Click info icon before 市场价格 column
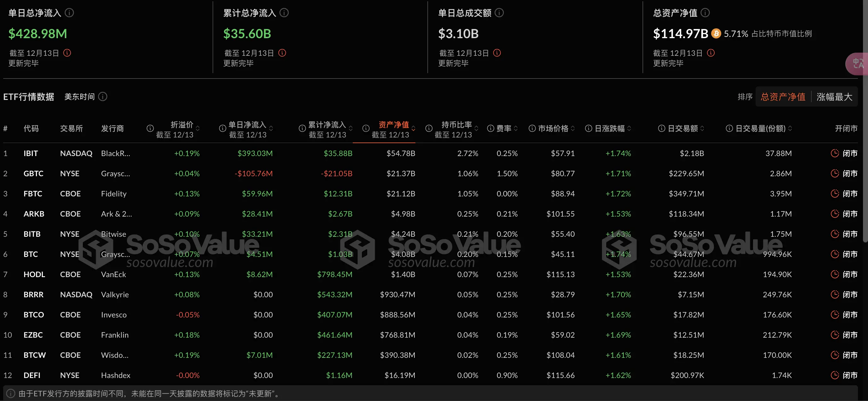Viewport: 868px width, 401px height. (532, 129)
